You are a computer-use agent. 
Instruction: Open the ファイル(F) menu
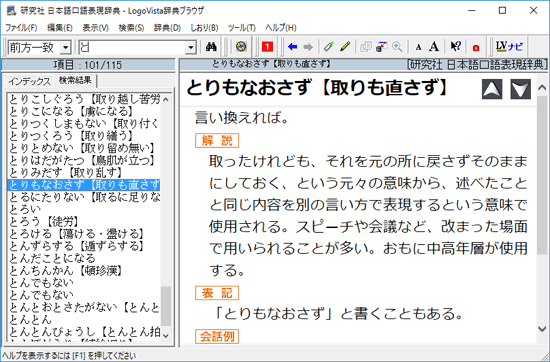pos(21,28)
